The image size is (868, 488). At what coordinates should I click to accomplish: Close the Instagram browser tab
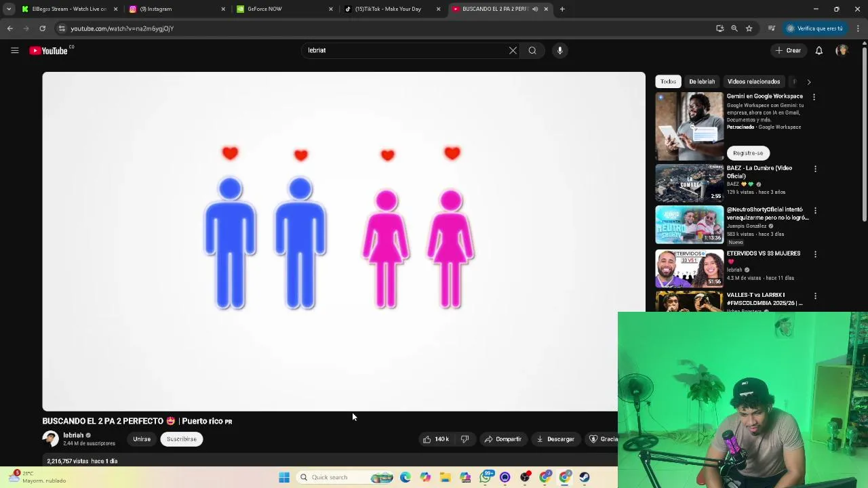click(223, 9)
